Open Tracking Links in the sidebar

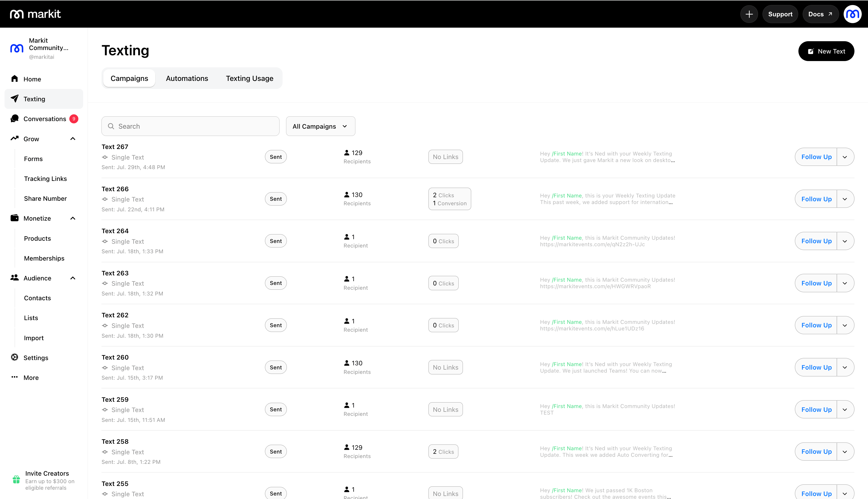click(45, 179)
